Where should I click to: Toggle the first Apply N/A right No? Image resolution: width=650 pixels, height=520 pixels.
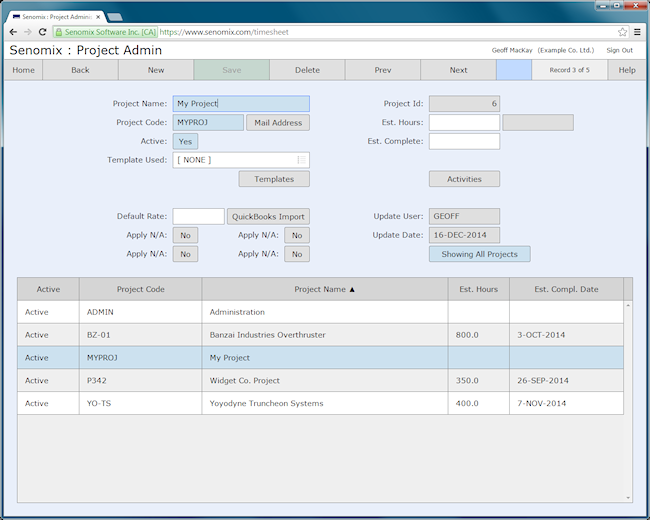click(297, 235)
